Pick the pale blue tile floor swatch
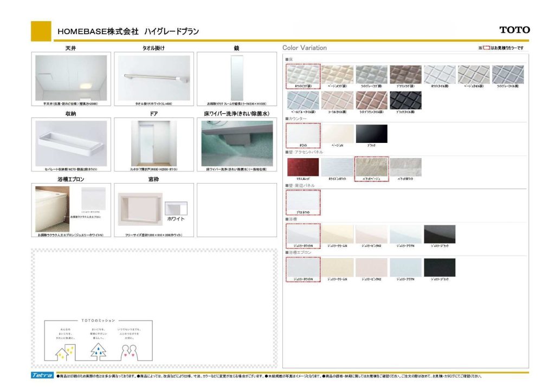This screenshot has width=555, height=392. pos(303,100)
